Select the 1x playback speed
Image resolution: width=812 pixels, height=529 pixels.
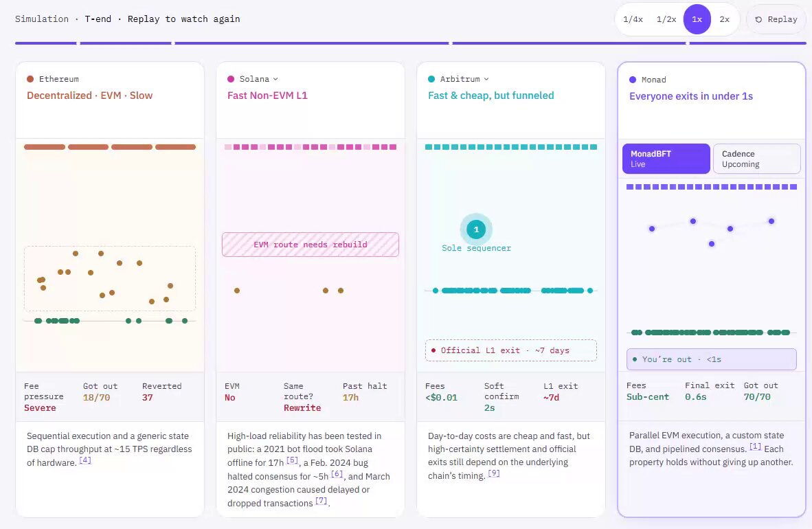coord(697,19)
